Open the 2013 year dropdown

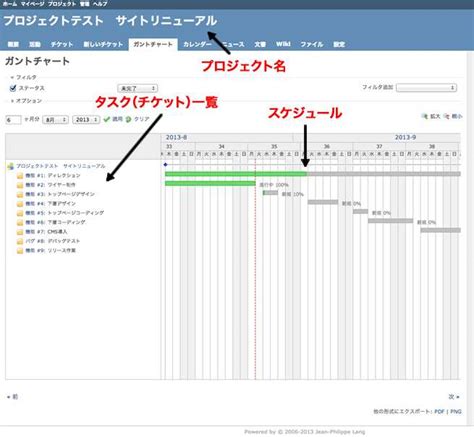(86, 120)
